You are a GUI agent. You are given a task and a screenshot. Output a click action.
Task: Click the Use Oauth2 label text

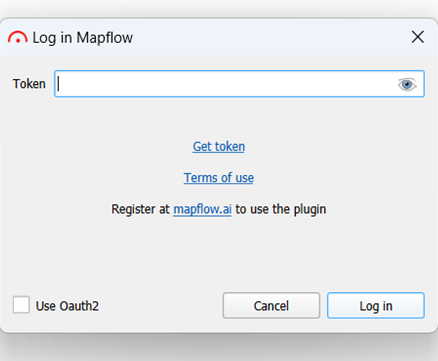[67, 306]
